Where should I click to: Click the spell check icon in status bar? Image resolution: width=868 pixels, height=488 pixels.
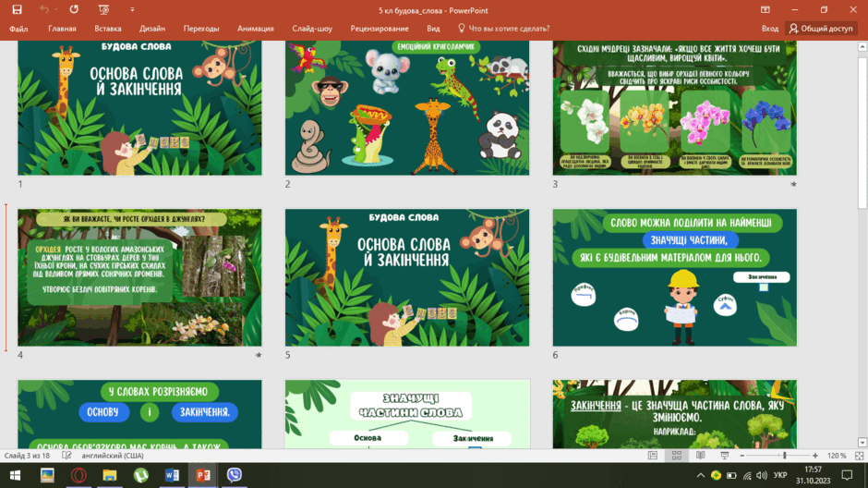[66, 456]
